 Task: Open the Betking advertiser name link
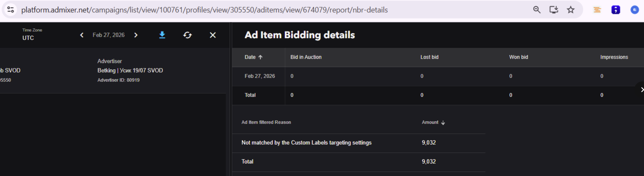[130, 70]
